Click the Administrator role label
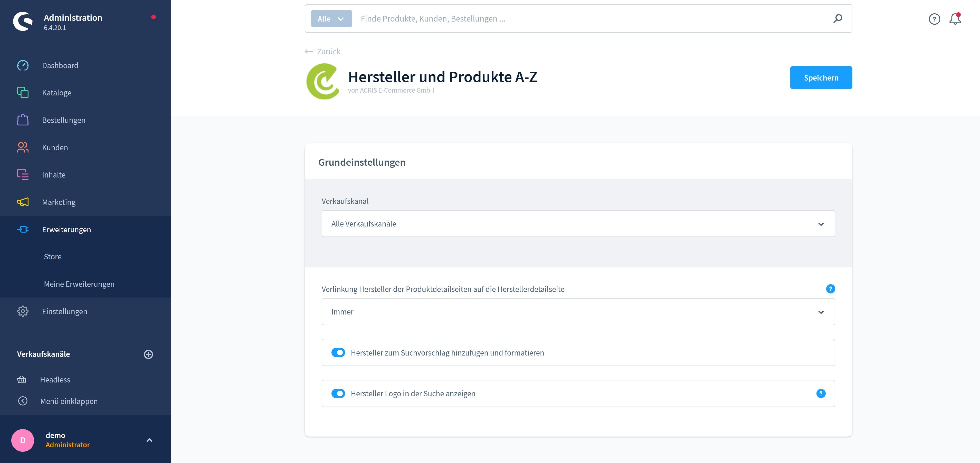Image resolution: width=980 pixels, height=463 pixels. click(68, 445)
